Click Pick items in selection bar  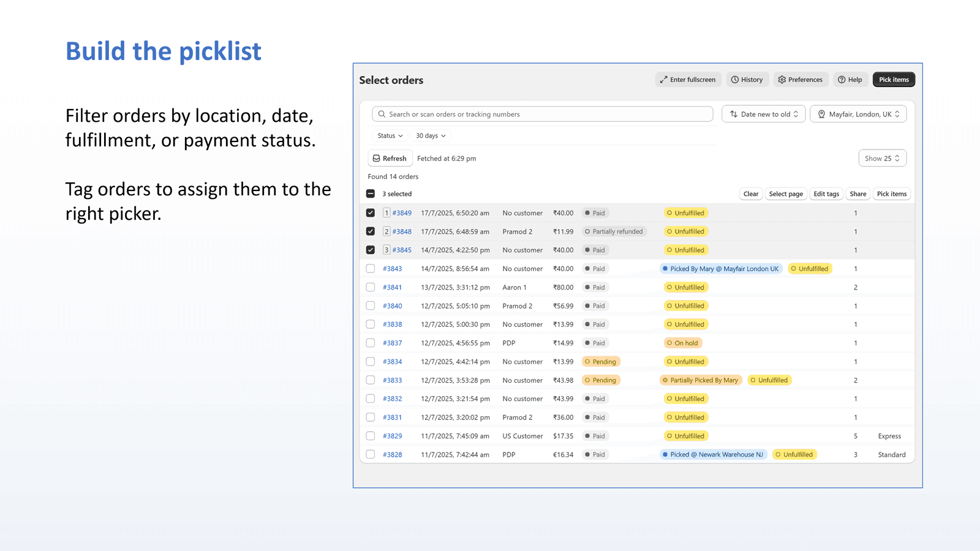click(x=892, y=194)
